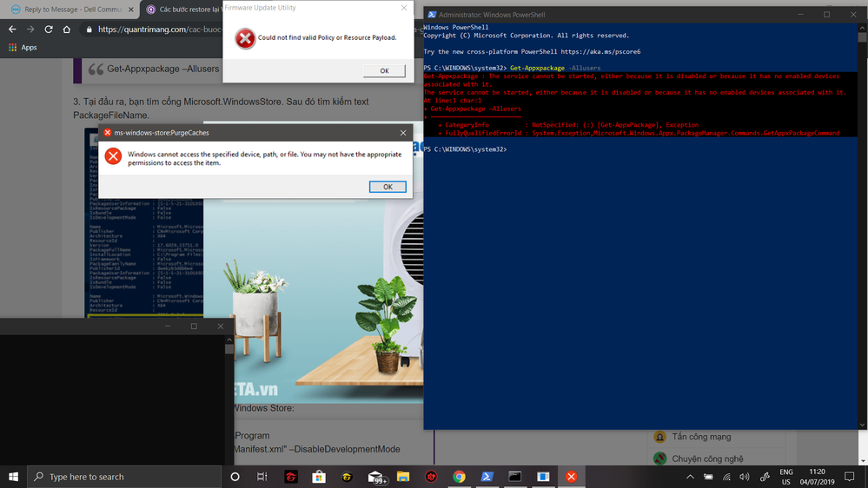Check battery status in system tray
Image resolution: width=868 pixels, height=488 pixels.
click(709, 477)
